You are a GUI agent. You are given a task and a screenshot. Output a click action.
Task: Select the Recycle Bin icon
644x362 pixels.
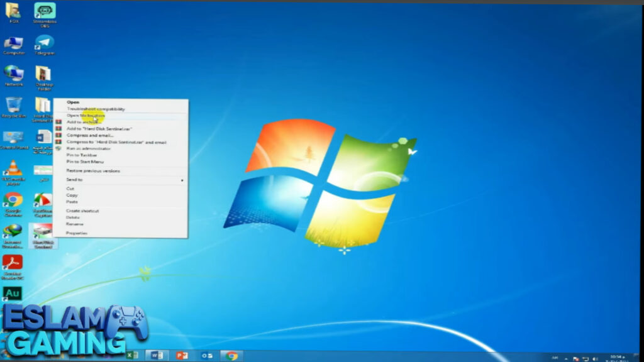pyautogui.click(x=13, y=106)
